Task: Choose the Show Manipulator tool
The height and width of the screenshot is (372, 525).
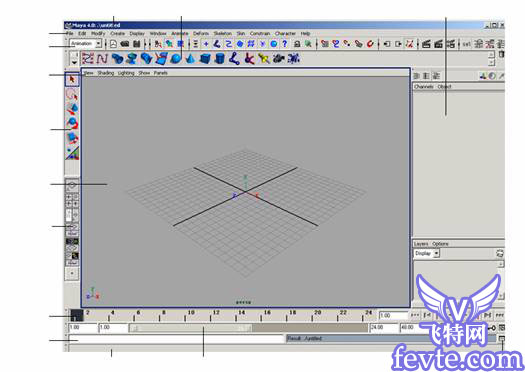Action: 72,153
